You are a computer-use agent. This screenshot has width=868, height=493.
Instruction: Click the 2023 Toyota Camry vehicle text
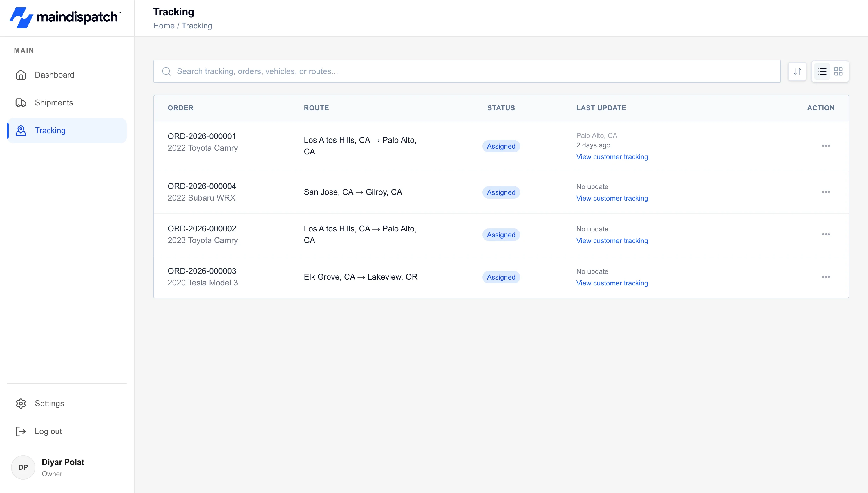[x=202, y=240]
